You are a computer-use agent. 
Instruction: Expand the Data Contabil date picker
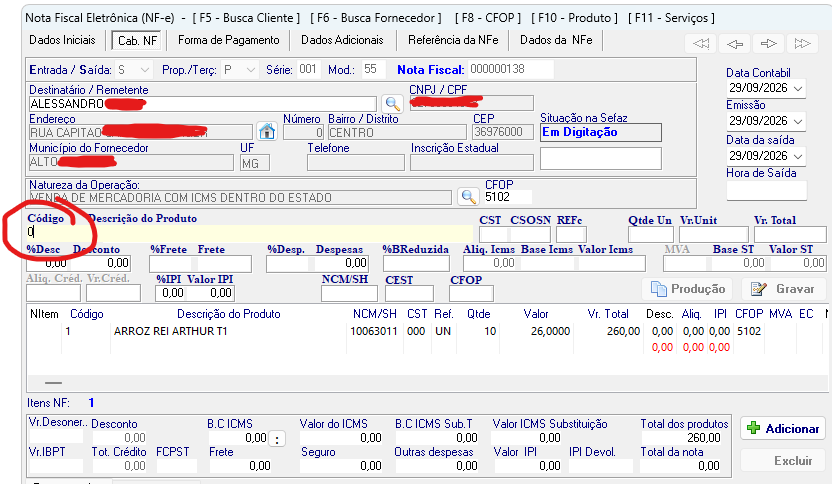(798, 88)
